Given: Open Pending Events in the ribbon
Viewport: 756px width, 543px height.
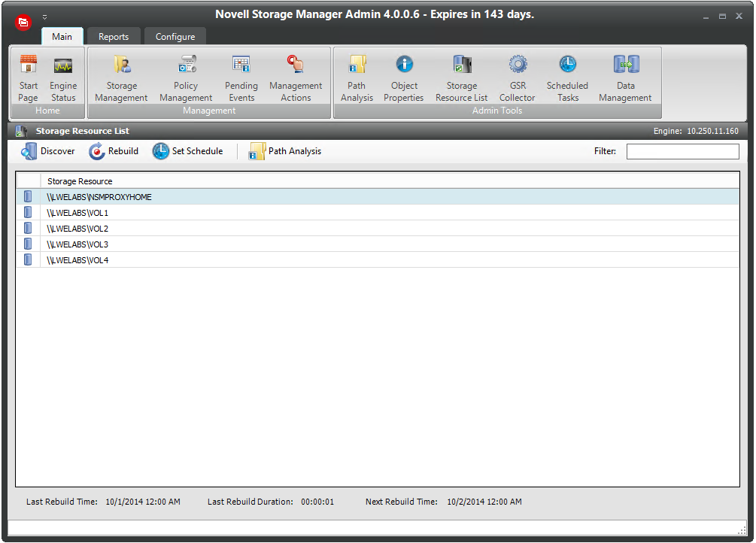Looking at the screenshot, I should (x=241, y=78).
